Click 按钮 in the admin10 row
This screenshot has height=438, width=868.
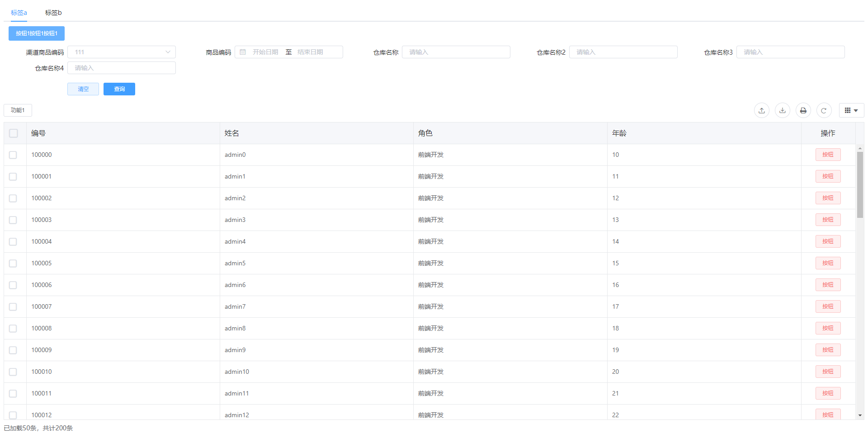(x=828, y=372)
